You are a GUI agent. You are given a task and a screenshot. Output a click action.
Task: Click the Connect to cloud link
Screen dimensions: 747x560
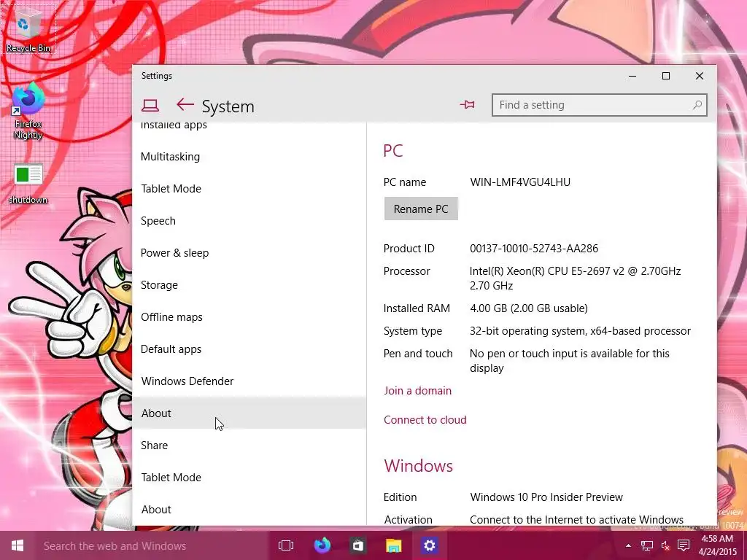[425, 419]
